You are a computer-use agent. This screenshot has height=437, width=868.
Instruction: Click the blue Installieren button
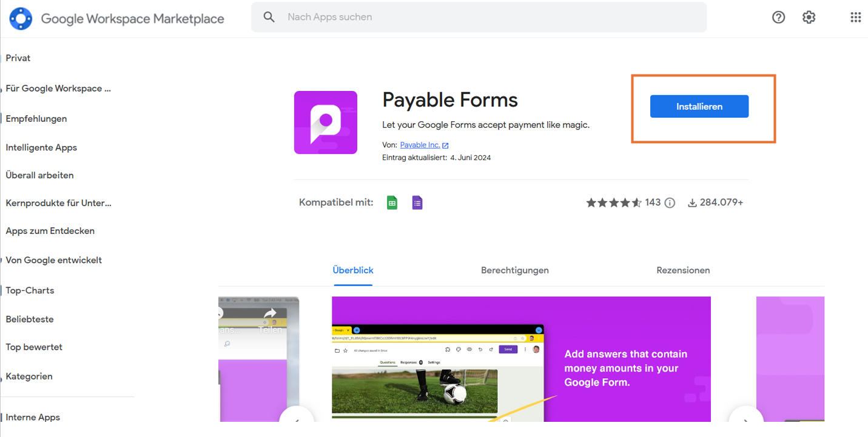coord(699,107)
